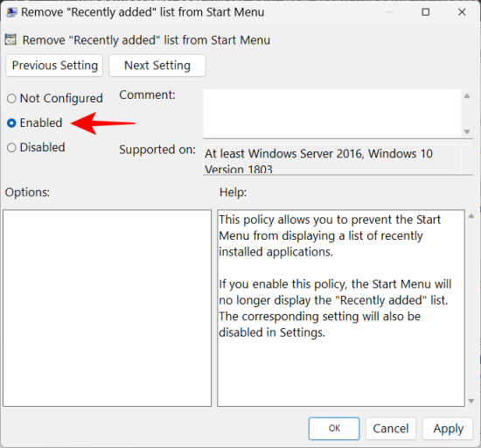Click Comment box scroll down arrow
This screenshot has width=481, height=448.
click(x=467, y=131)
